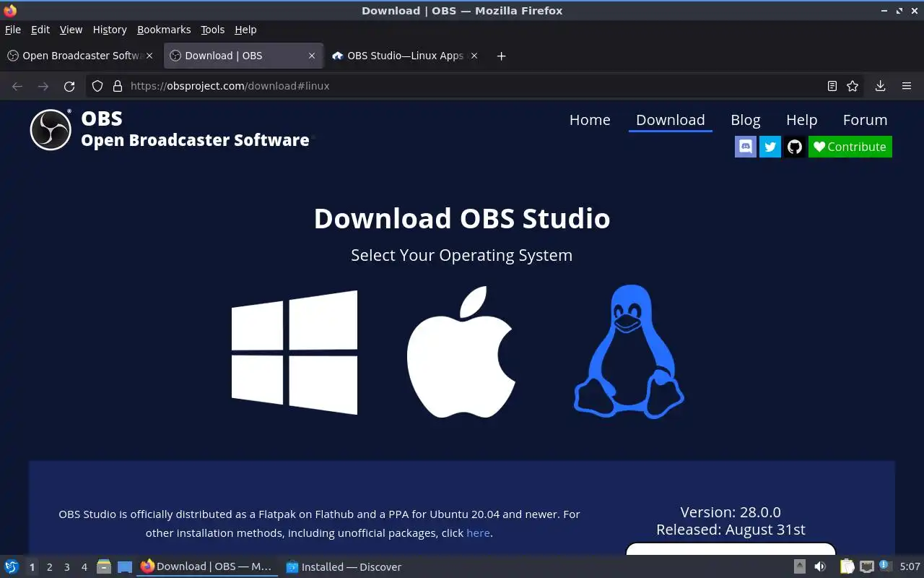Select the Windows operating system logo
This screenshot has height=578, width=924.
pos(295,353)
